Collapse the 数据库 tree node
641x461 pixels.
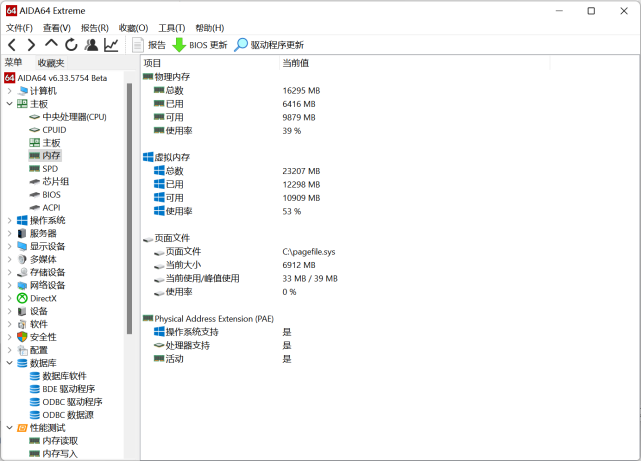(x=9, y=363)
